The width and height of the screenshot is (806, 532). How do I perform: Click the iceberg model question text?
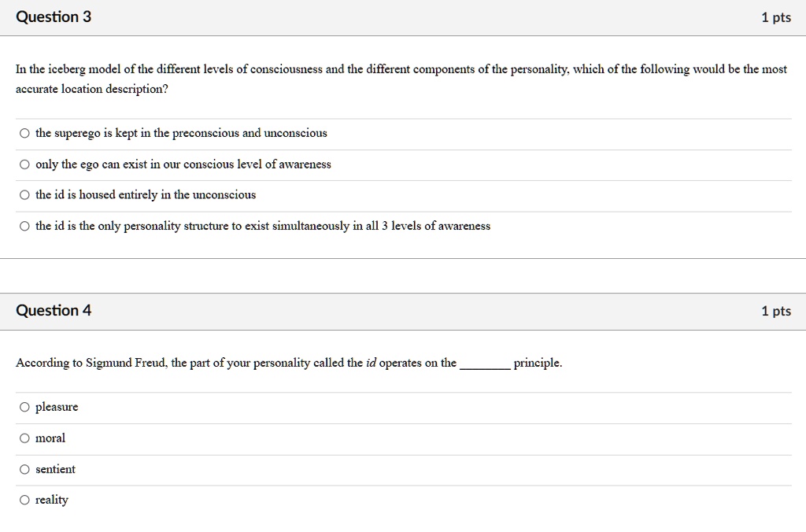click(x=401, y=79)
